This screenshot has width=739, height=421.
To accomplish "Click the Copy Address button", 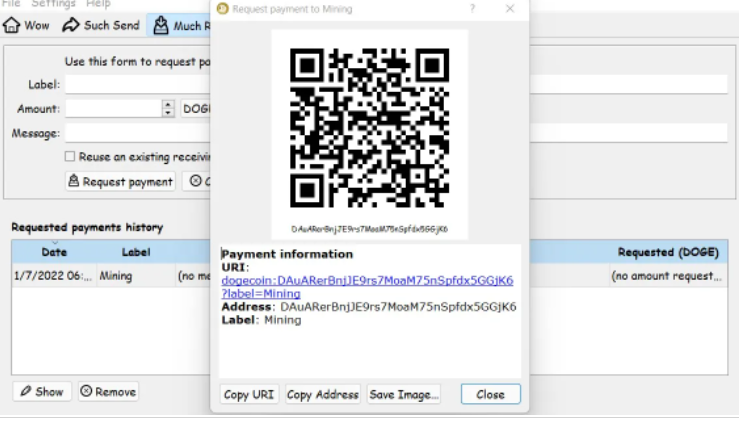I will (x=323, y=395).
